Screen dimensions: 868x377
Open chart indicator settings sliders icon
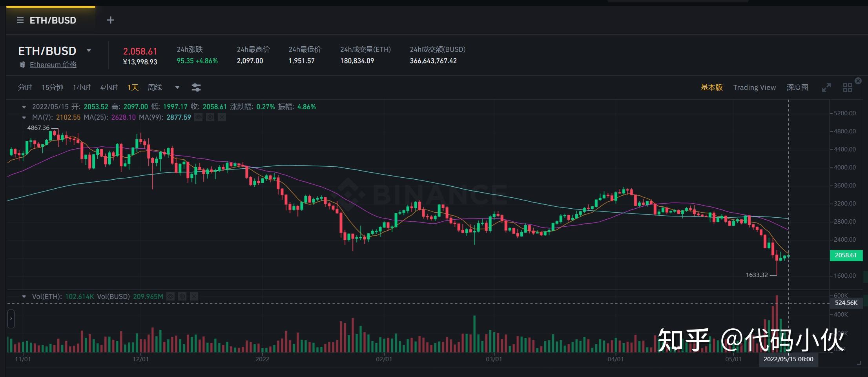[196, 87]
